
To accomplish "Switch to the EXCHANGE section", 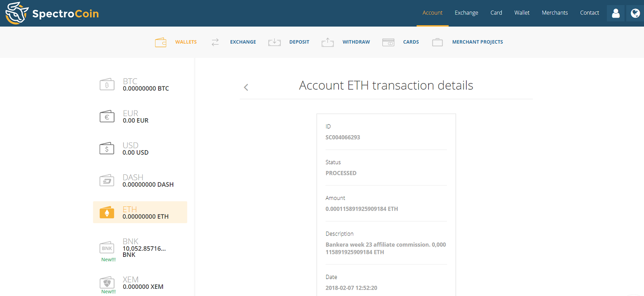I will tap(243, 42).
